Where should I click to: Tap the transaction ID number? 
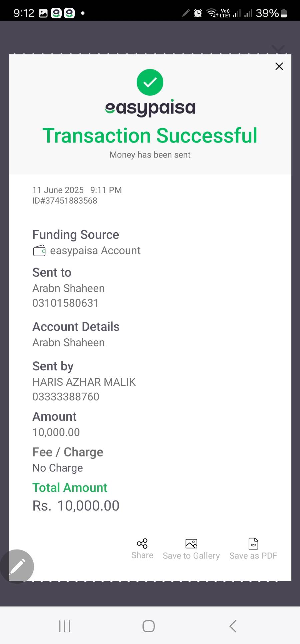[x=65, y=201]
